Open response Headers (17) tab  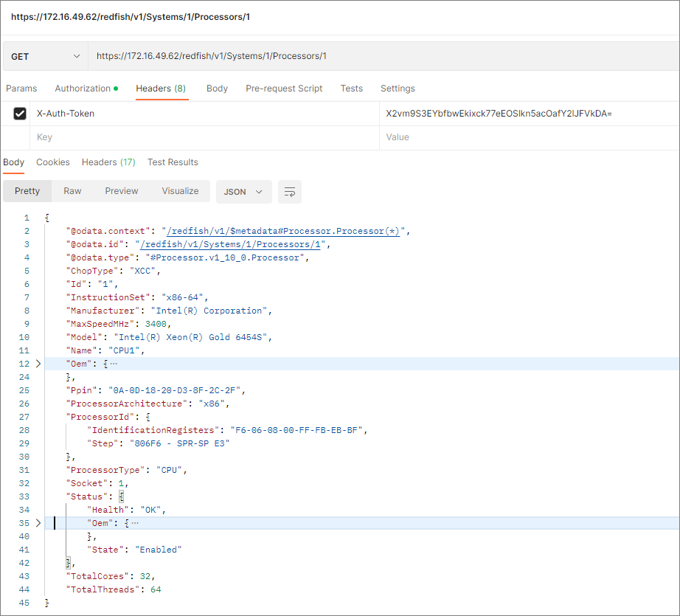click(108, 162)
